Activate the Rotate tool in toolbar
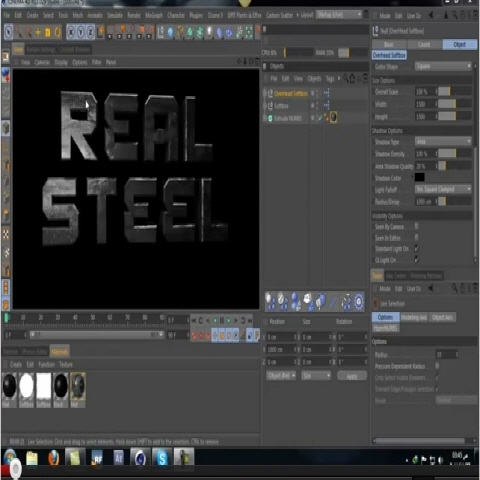 [57, 32]
